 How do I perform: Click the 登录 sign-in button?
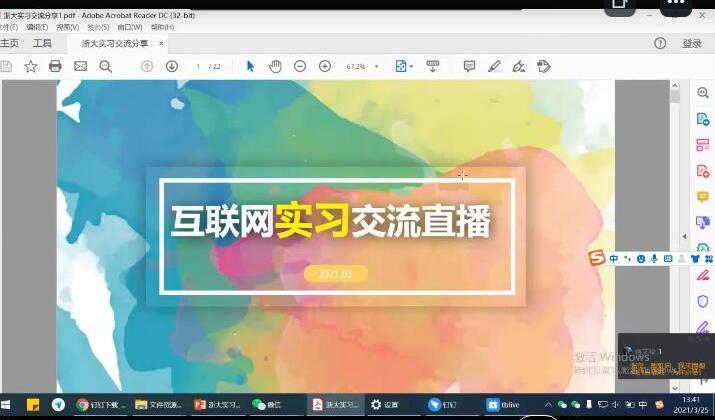click(x=692, y=44)
